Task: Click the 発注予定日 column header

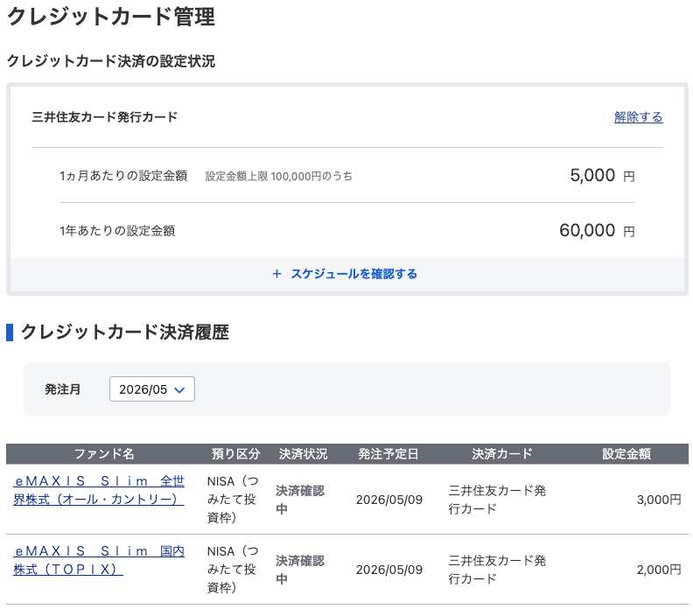Action: tap(388, 454)
